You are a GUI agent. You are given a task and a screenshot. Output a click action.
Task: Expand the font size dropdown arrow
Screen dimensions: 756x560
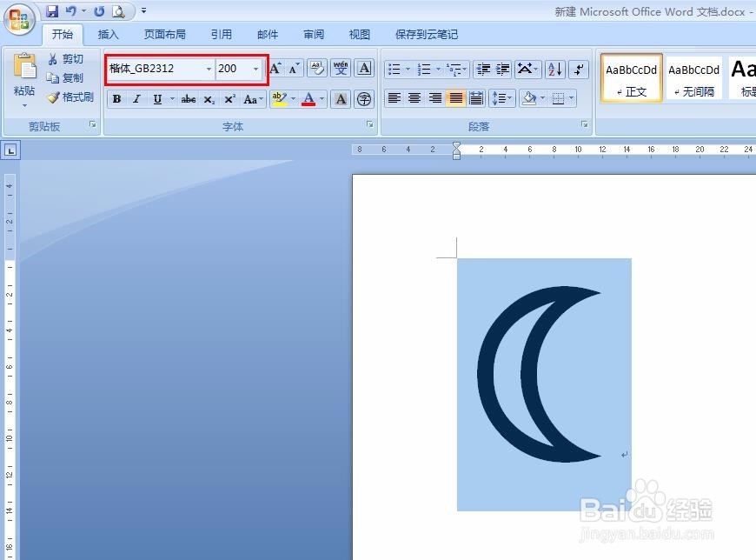point(256,69)
